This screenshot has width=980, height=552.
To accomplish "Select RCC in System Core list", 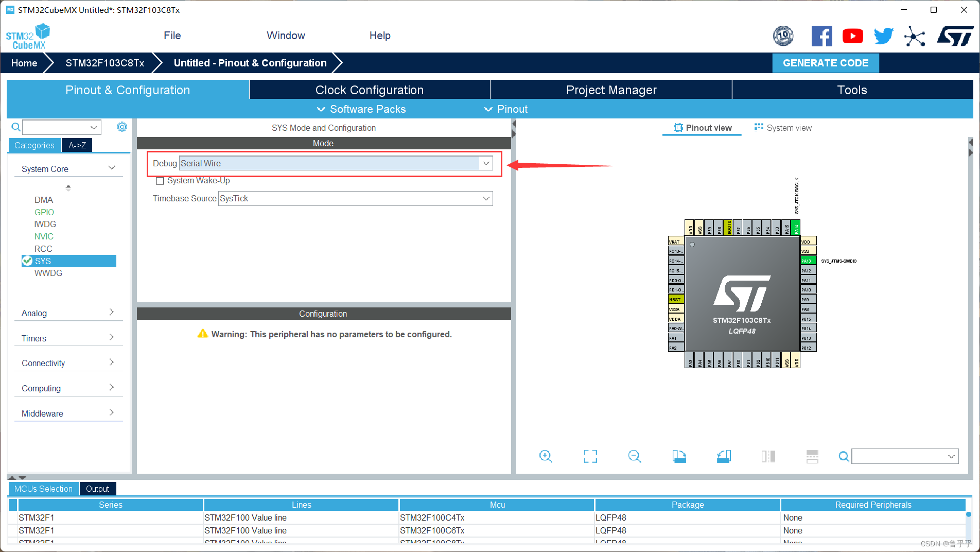I will (43, 249).
